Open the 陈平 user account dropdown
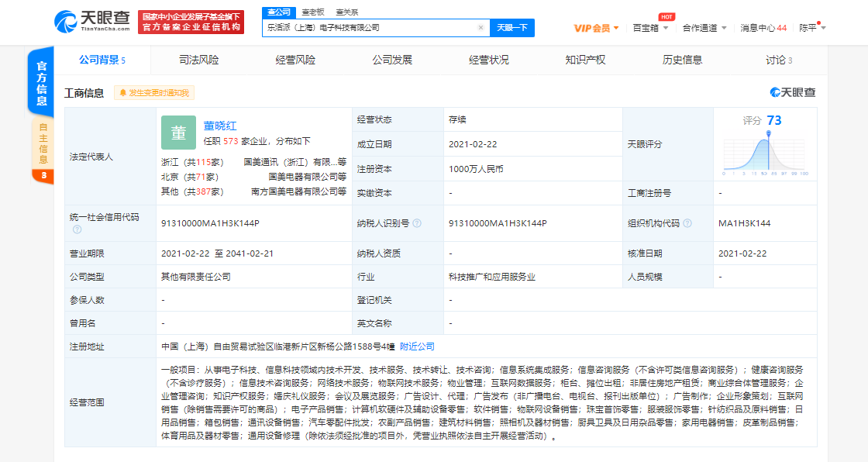This screenshot has height=462, width=868. pyautogui.click(x=812, y=28)
